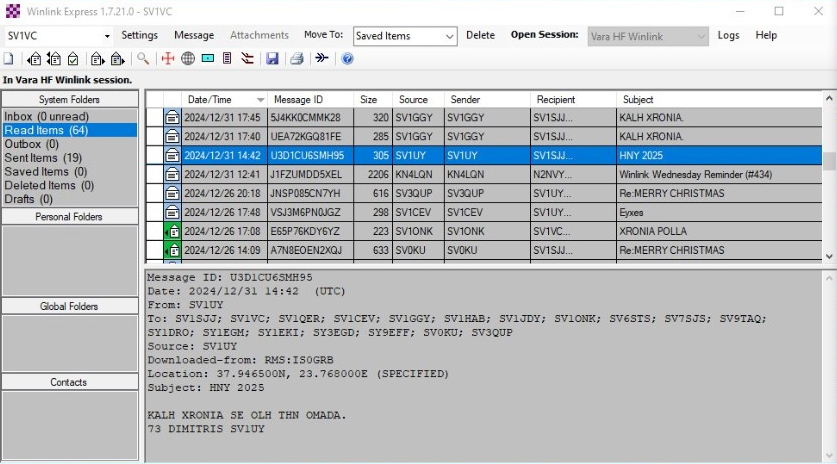The image size is (837, 464).
Task: Click the Winlink Express app icon in title bar
Action: click(13, 11)
